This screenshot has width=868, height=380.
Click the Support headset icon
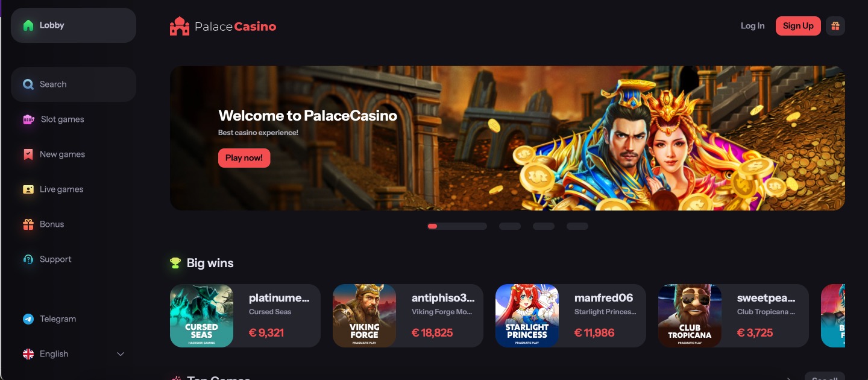[x=28, y=259]
